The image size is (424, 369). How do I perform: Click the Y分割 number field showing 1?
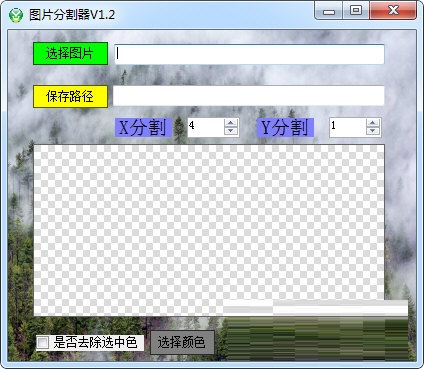point(348,127)
